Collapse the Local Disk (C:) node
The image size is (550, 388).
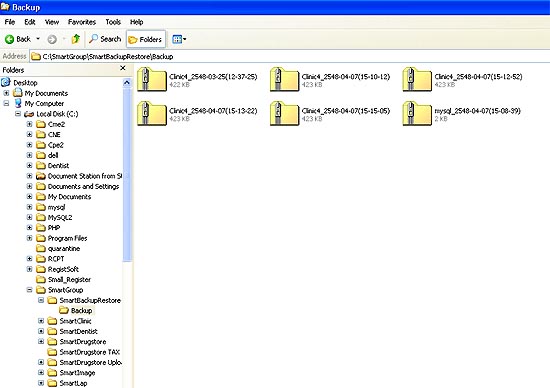[18, 114]
